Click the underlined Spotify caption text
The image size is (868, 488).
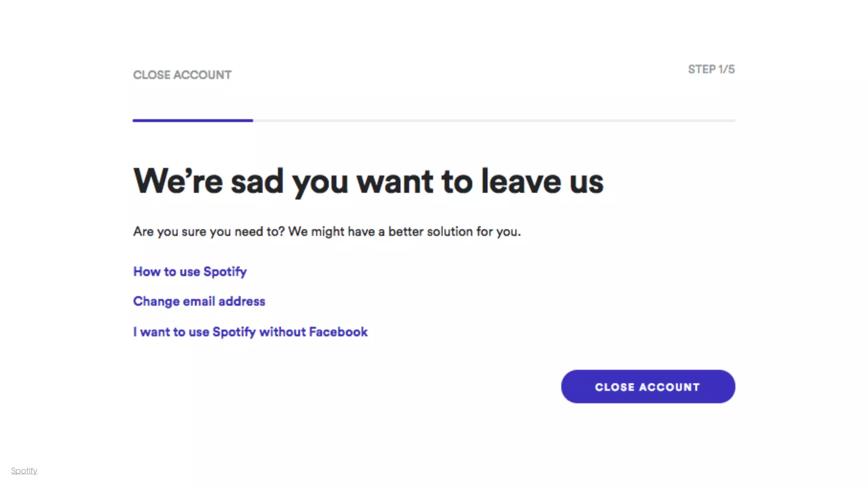point(24,471)
